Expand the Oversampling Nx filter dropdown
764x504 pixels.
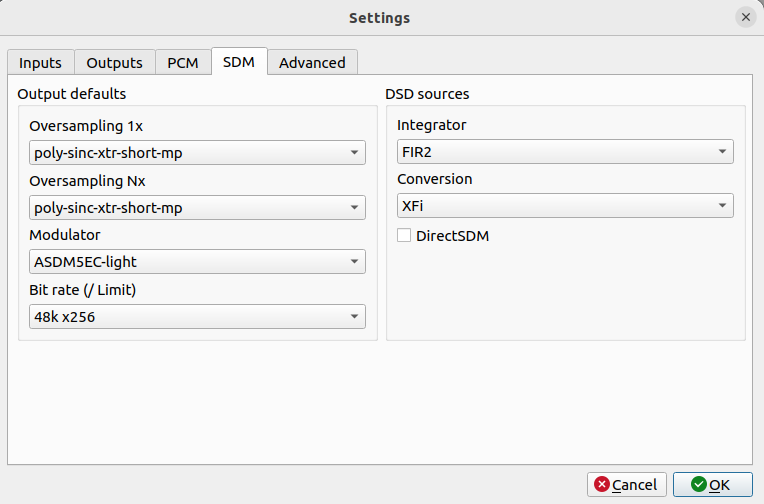(197, 208)
